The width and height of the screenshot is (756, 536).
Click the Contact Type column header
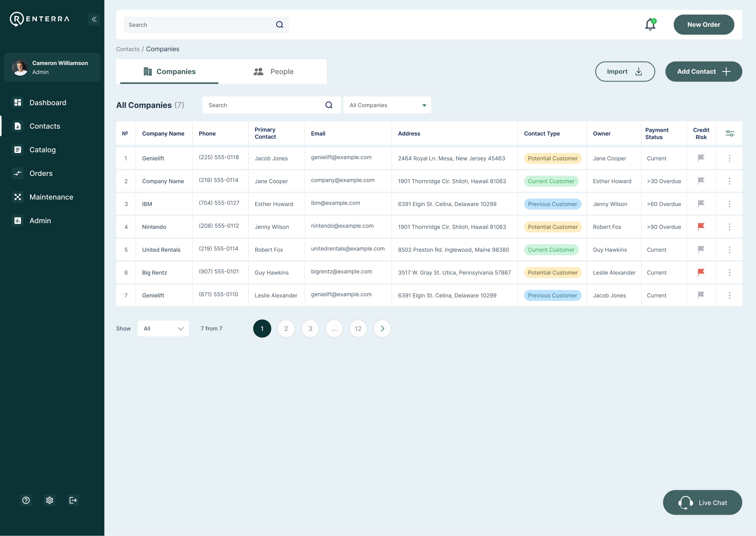click(542, 134)
